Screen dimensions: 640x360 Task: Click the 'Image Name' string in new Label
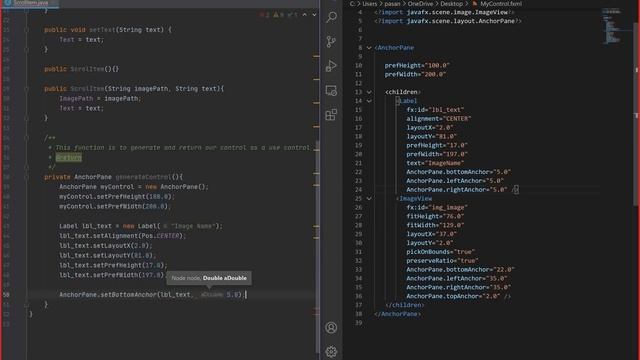tap(193, 226)
